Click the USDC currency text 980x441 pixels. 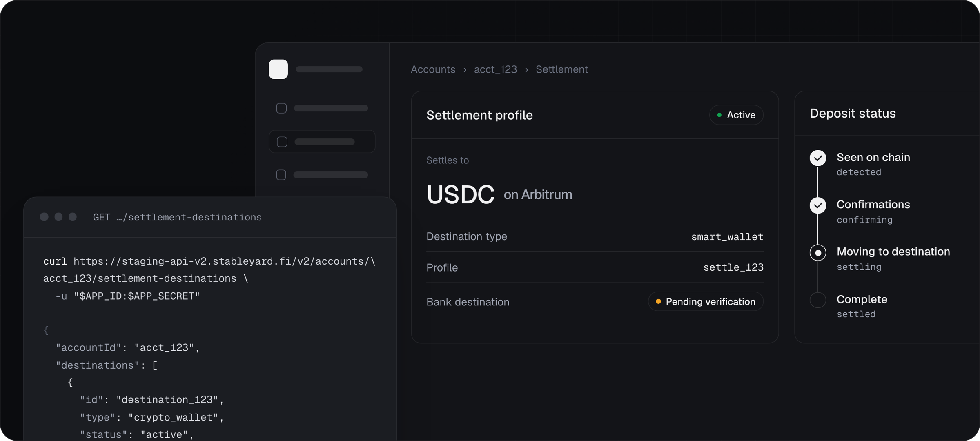[x=460, y=194]
